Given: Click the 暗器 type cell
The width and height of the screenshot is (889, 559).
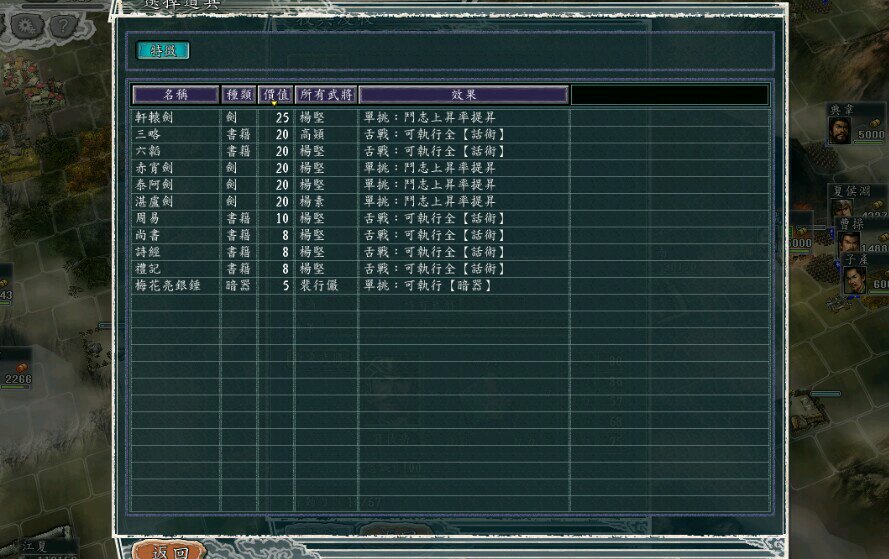Looking at the screenshot, I should 238,285.
